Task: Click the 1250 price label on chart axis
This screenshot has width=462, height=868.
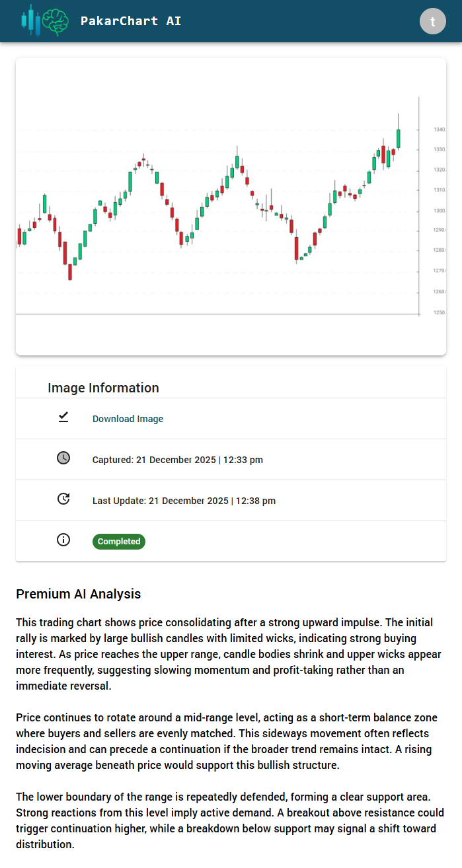Action: (440, 312)
